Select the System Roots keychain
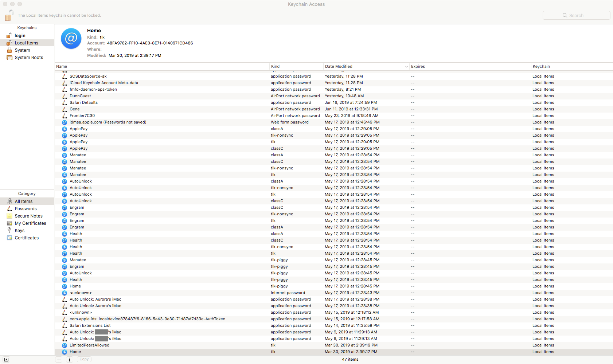The height and width of the screenshot is (364, 613). click(29, 57)
